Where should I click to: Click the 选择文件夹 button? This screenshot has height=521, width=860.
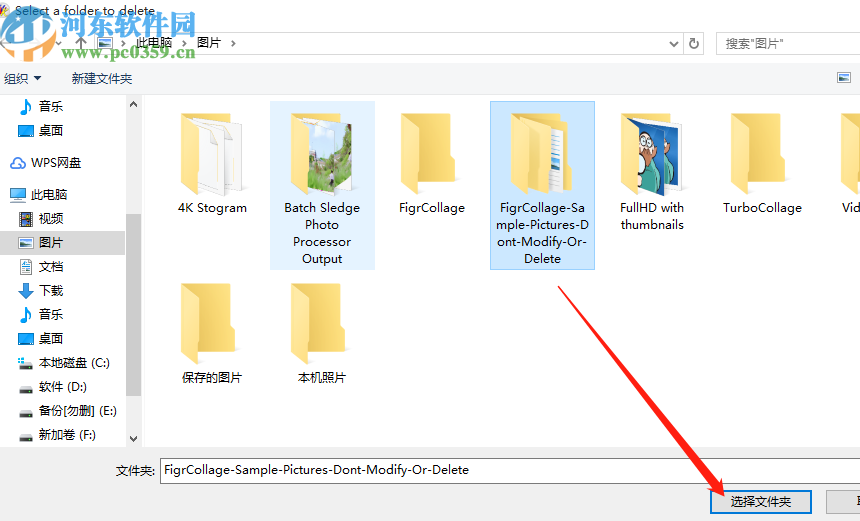(761, 501)
